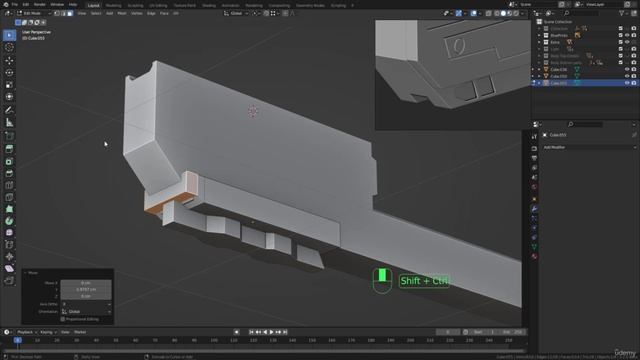Click the Move Y value field

coord(86,289)
